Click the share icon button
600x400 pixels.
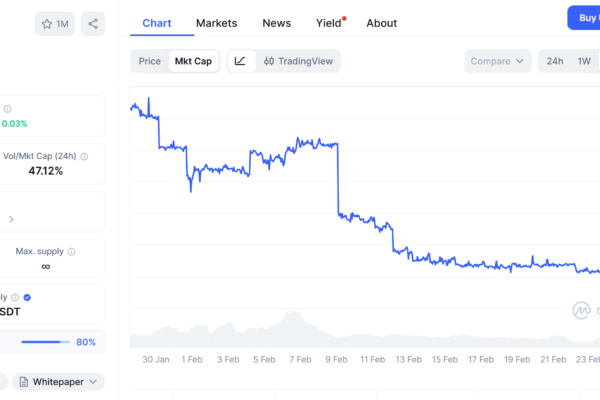pos(93,23)
